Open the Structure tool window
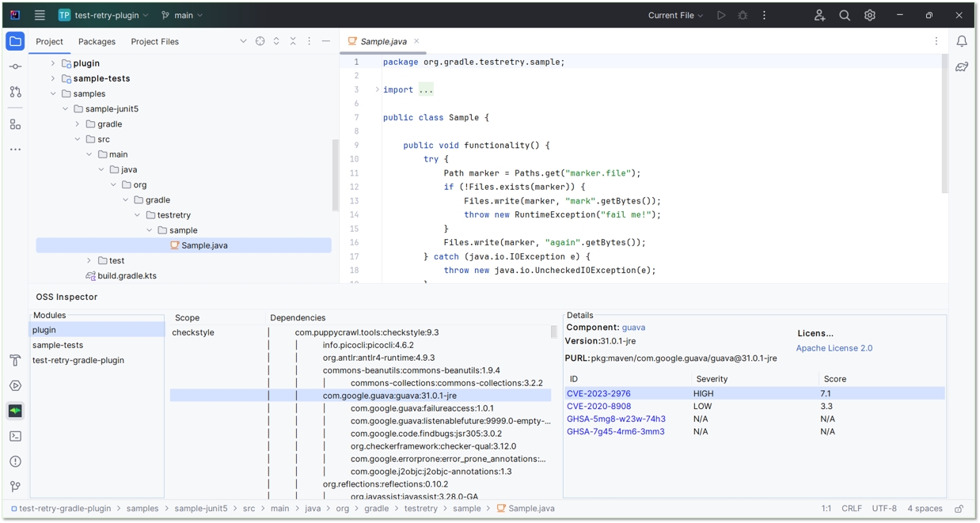The image size is (980, 523). point(15,124)
